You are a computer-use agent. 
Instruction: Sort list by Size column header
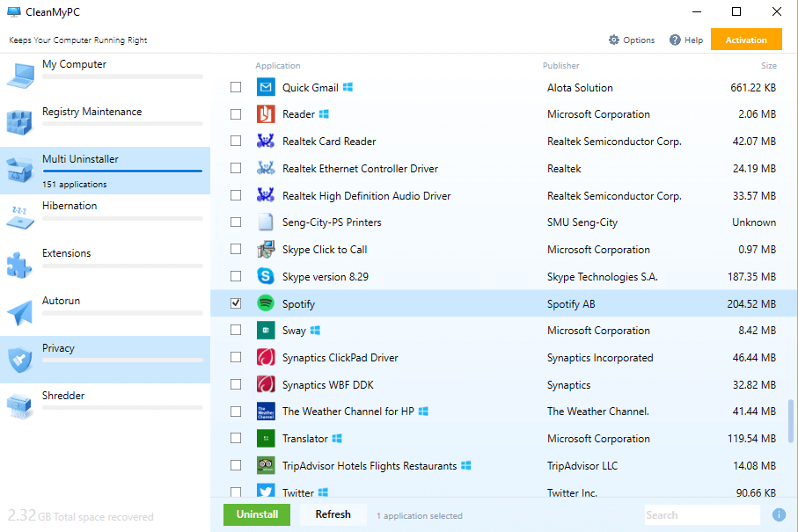point(768,66)
